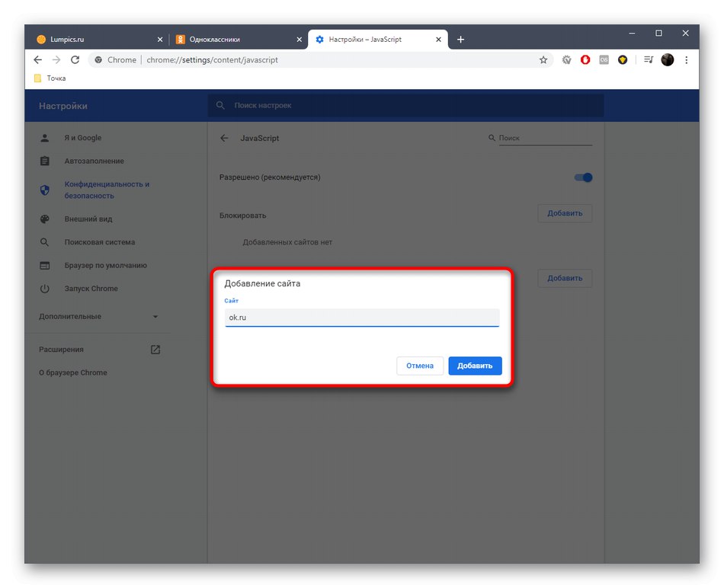The image size is (724, 588).
Task: Click Отмена in the dialog
Action: click(x=420, y=366)
